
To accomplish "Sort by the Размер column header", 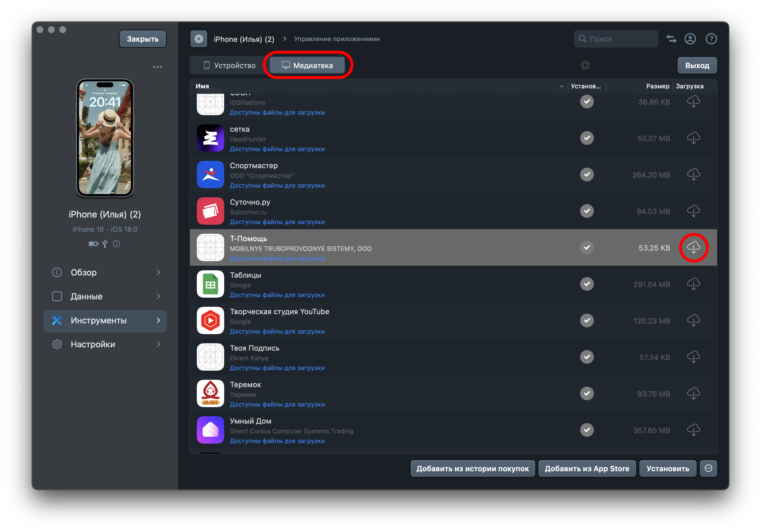I will coord(657,86).
